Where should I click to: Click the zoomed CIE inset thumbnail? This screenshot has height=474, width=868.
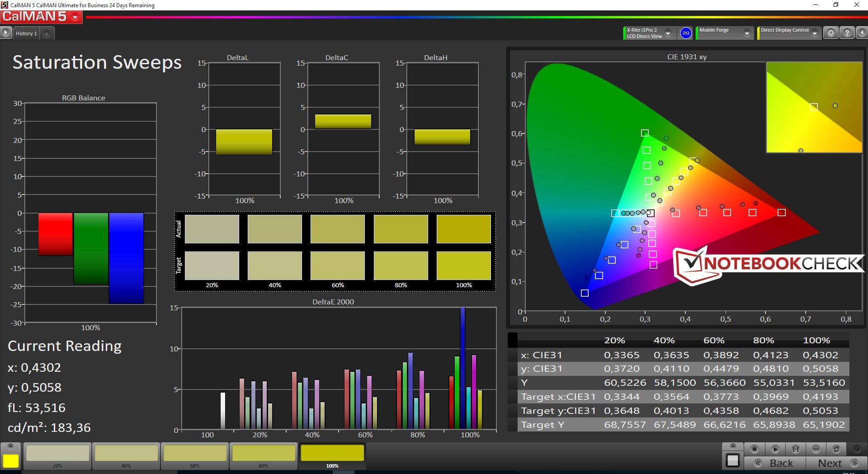tap(814, 107)
